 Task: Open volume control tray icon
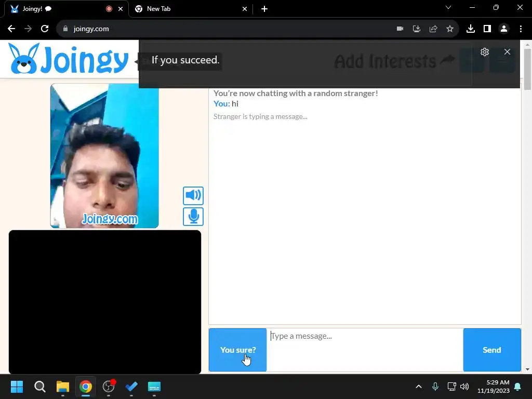464,387
